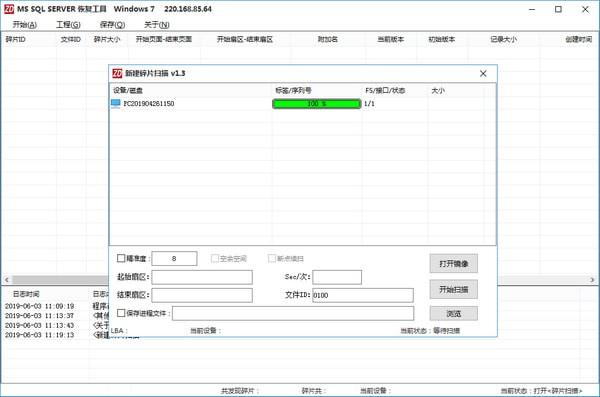This screenshot has width=600, height=397.
Task: Click the ZD application icon in the main title bar
Action: pyautogui.click(x=9, y=9)
